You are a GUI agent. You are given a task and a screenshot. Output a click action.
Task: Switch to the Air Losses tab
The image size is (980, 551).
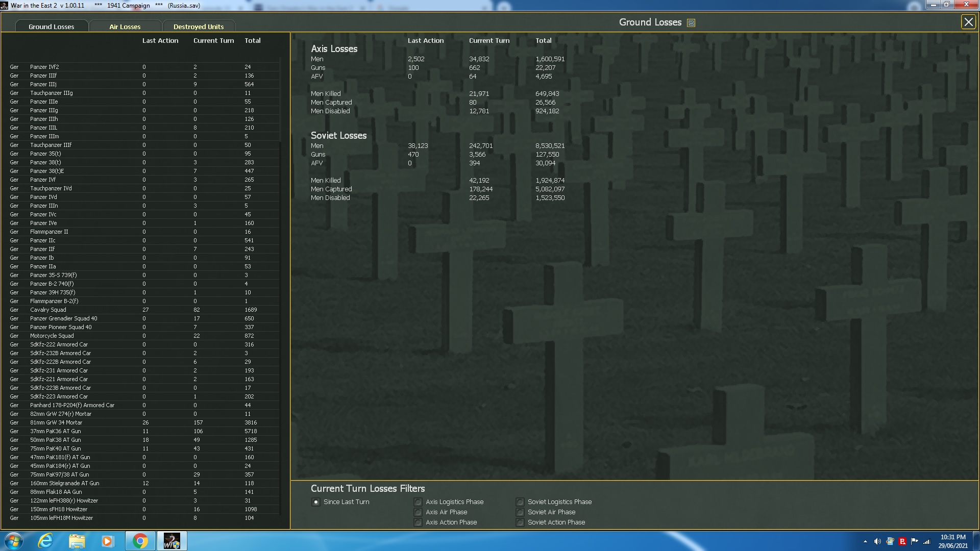tap(125, 27)
